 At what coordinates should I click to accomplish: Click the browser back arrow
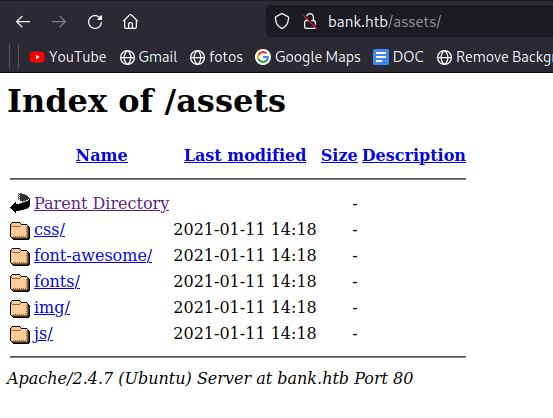point(23,22)
